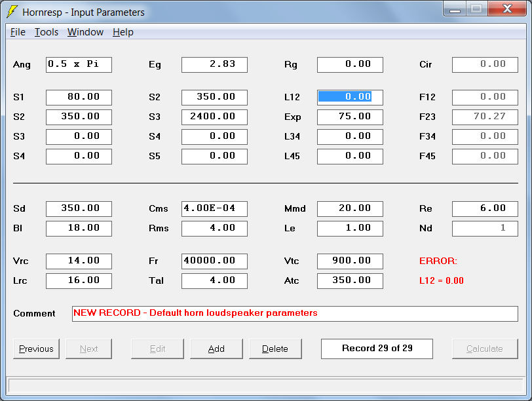Open the File menu

18,32
